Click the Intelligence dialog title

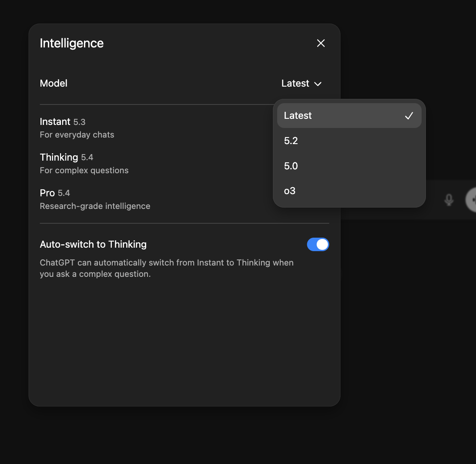[72, 43]
